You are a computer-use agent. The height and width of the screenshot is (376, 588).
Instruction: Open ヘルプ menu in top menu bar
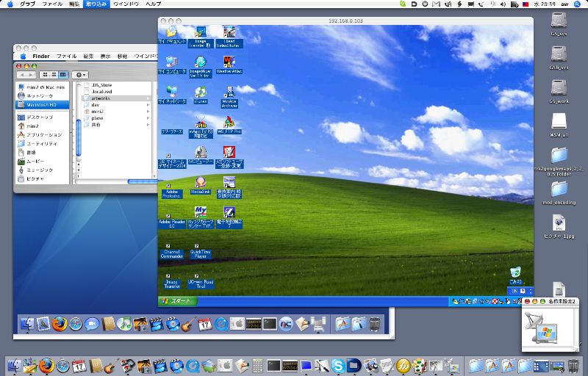click(154, 4)
